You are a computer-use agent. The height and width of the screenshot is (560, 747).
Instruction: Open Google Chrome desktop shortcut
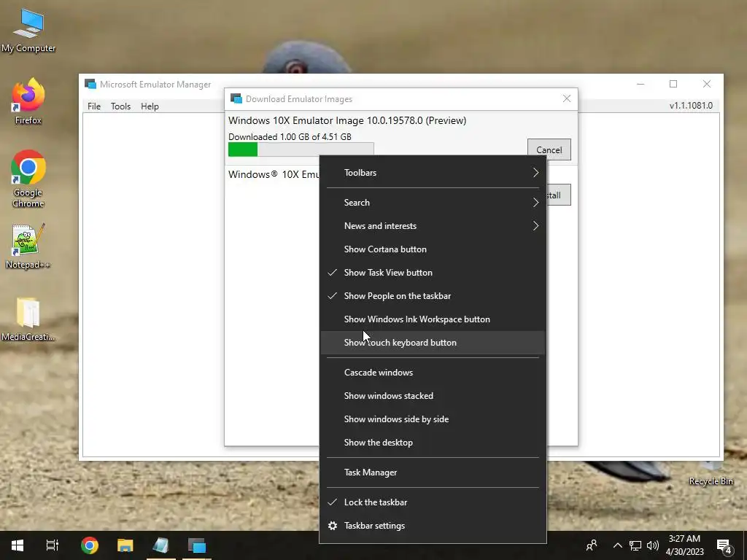tap(28, 179)
